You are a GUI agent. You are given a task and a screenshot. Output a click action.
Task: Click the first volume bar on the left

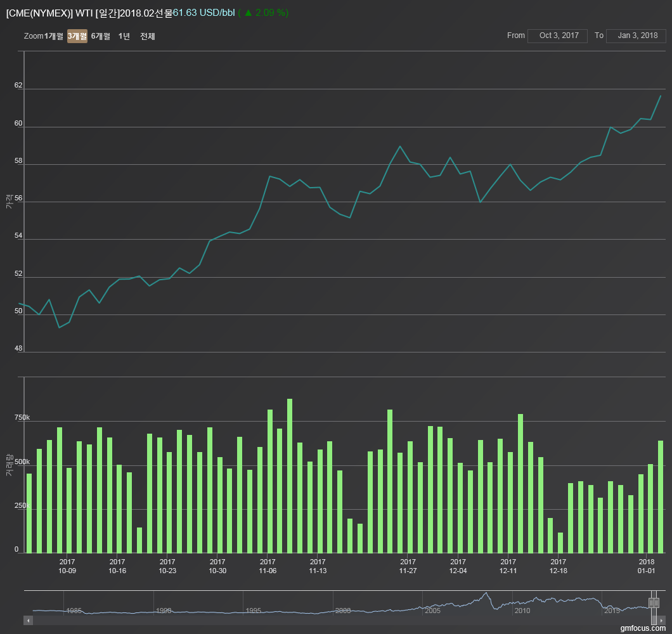[29, 513]
